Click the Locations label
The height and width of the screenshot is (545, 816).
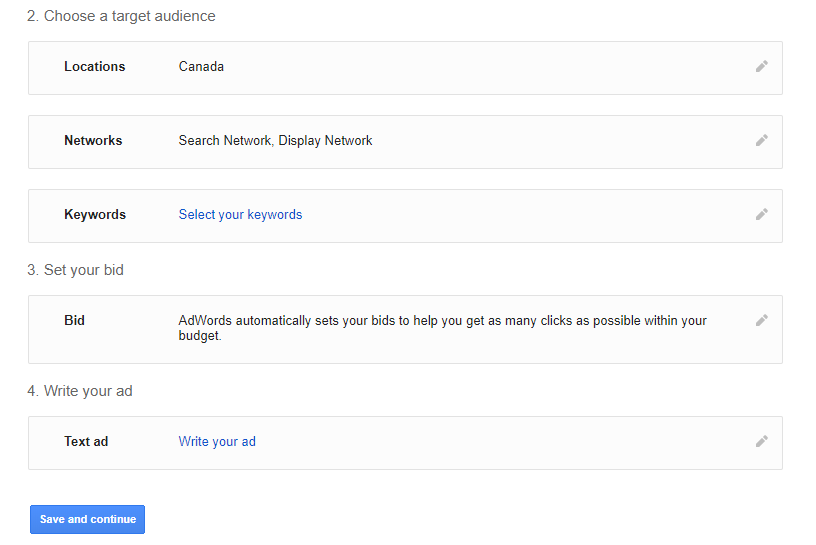(94, 67)
